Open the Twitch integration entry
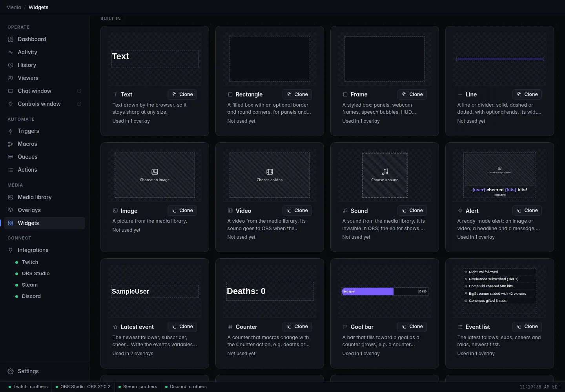This screenshot has height=392, width=565. coord(30,262)
